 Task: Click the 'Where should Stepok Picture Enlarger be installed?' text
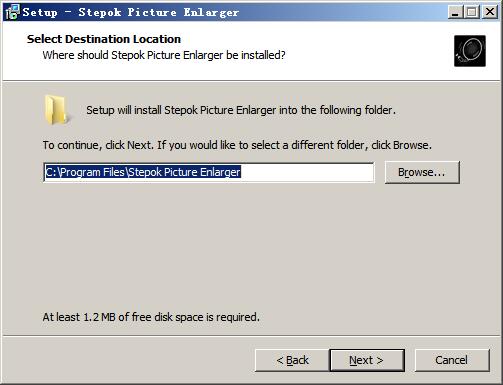point(164,55)
